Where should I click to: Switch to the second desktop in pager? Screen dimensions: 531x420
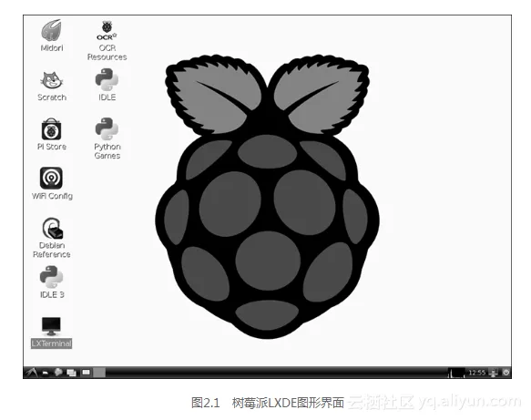pos(99,373)
